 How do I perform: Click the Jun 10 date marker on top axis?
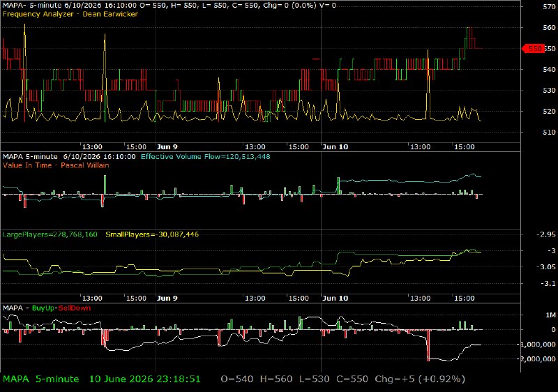coord(335,147)
